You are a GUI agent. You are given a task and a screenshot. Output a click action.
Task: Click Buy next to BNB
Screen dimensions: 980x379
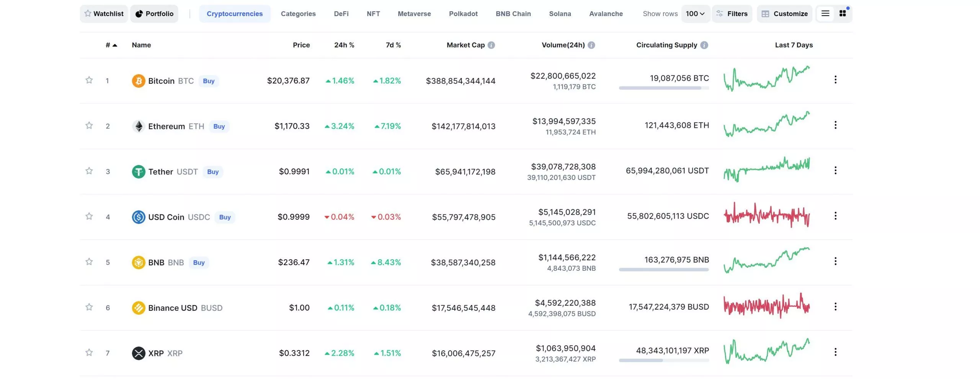(x=199, y=262)
